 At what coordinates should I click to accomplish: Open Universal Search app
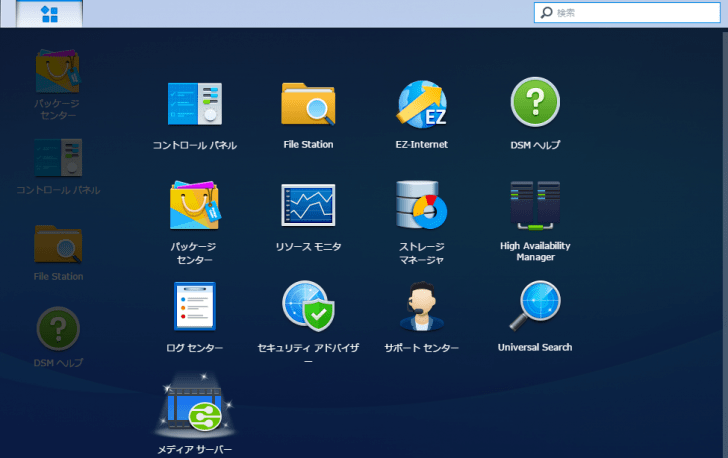[x=535, y=306]
